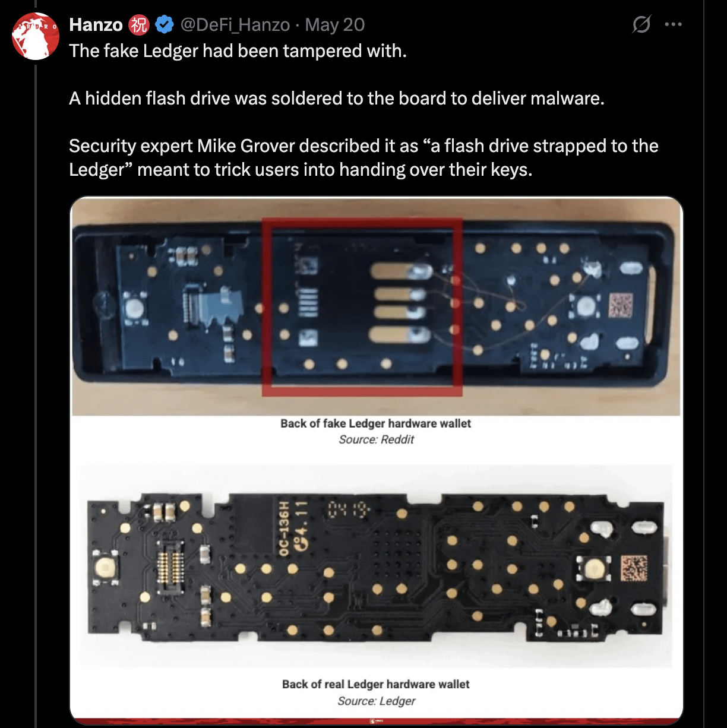Click the first line "The fake Ledger had been tampered with"

coord(238,51)
